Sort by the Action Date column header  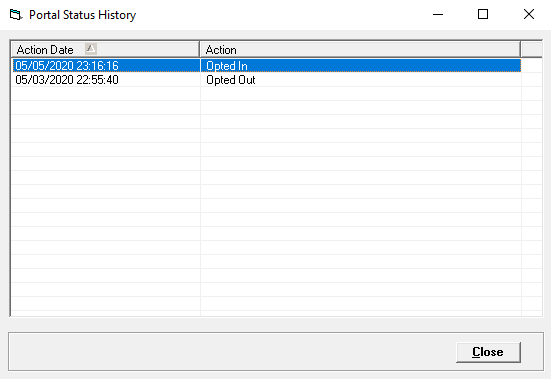[x=105, y=49]
